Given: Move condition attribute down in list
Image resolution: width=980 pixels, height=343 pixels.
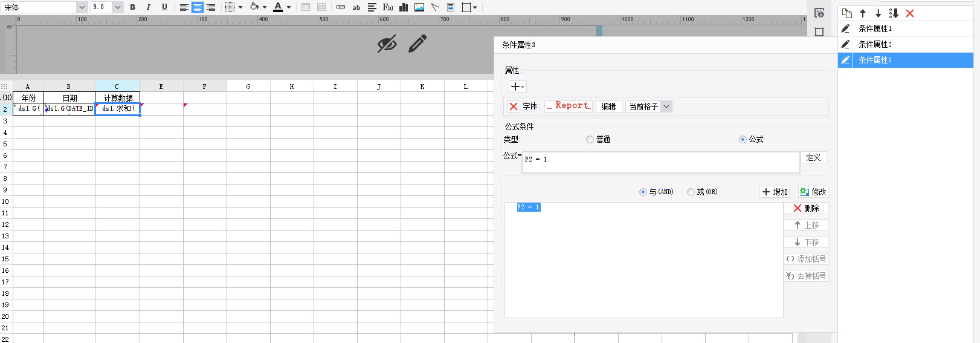Looking at the screenshot, I should 878,13.
